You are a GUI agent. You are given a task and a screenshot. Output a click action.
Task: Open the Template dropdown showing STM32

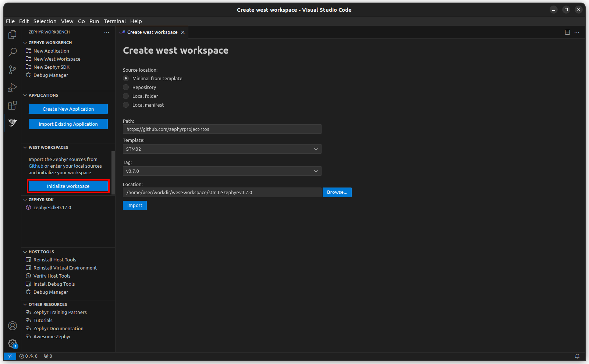pyautogui.click(x=222, y=149)
